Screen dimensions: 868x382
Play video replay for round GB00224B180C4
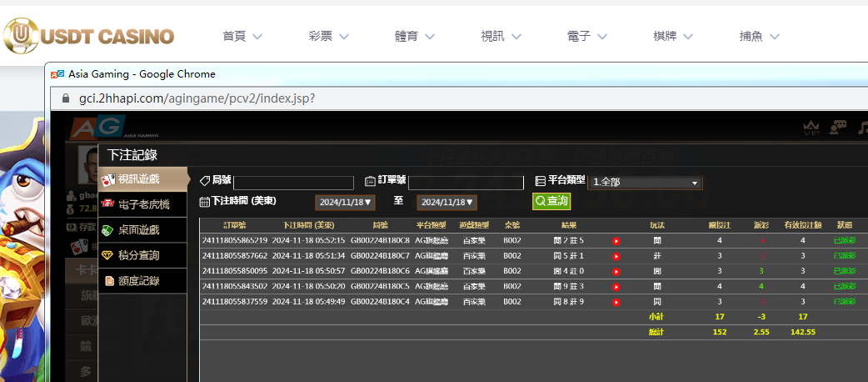[616, 302]
